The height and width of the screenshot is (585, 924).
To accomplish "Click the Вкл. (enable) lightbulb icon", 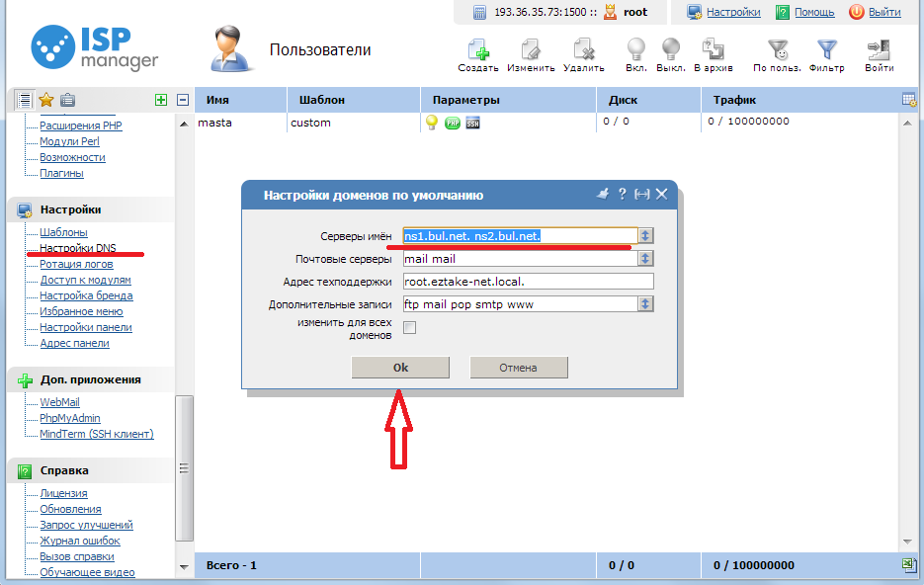I will click(x=636, y=48).
